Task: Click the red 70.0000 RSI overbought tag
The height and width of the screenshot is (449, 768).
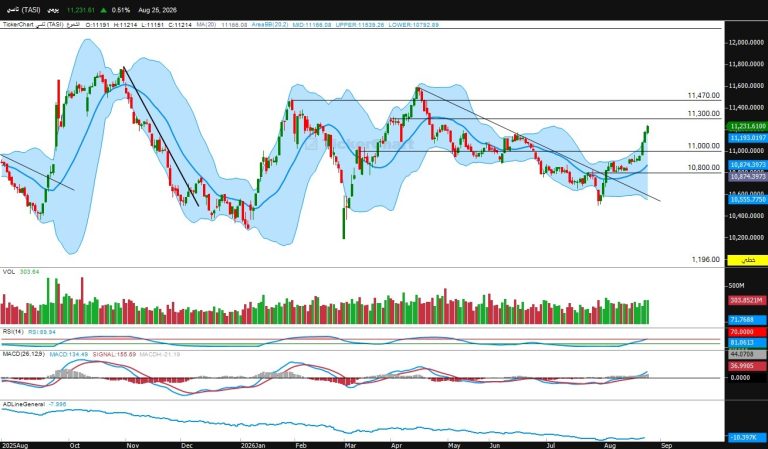Action: [x=747, y=332]
